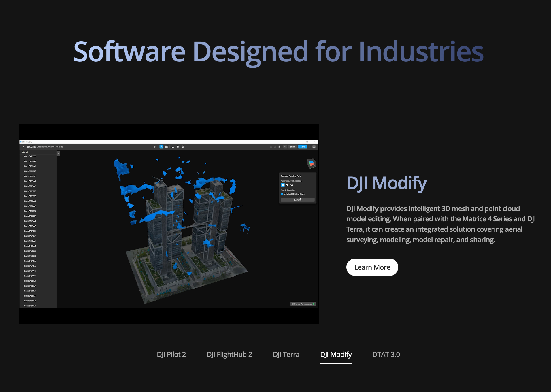Uncheck Select All Floating Parts

(282, 194)
